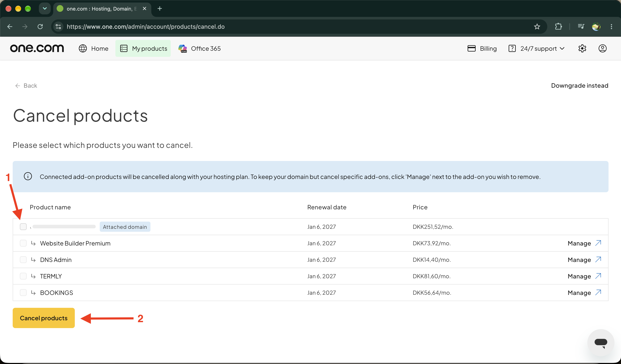Click the site information icon in address bar
The width and height of the screenshot is (621, 364).
click(x=58, y=27)
